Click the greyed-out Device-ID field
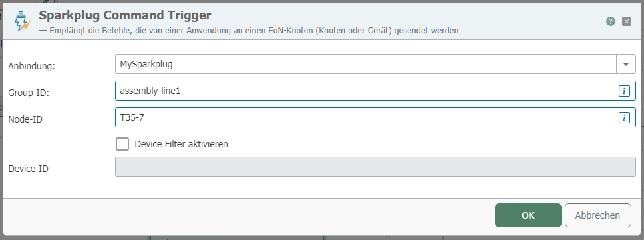The width and height of the screenshot is (644, 240). 375,167
